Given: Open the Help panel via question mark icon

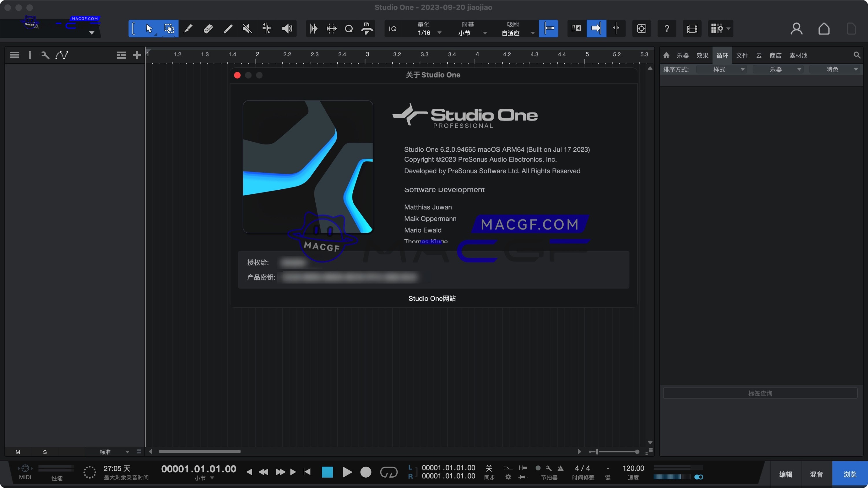Looking at the screenshot, I should 667,29.
